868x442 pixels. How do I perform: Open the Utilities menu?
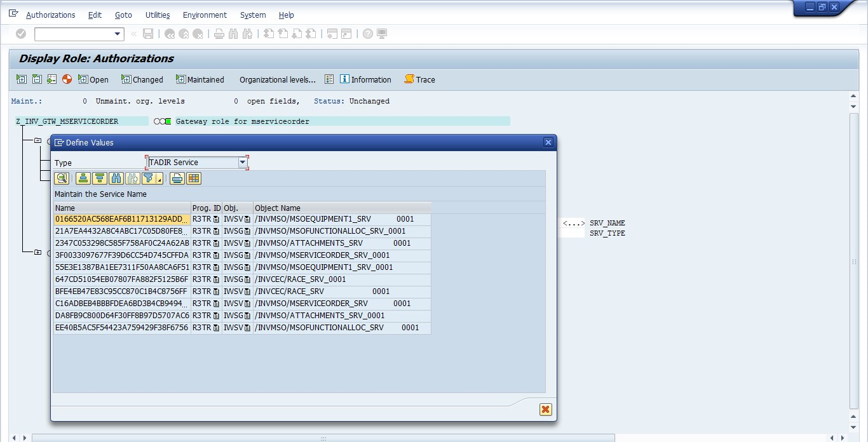[x=158, y=15]
